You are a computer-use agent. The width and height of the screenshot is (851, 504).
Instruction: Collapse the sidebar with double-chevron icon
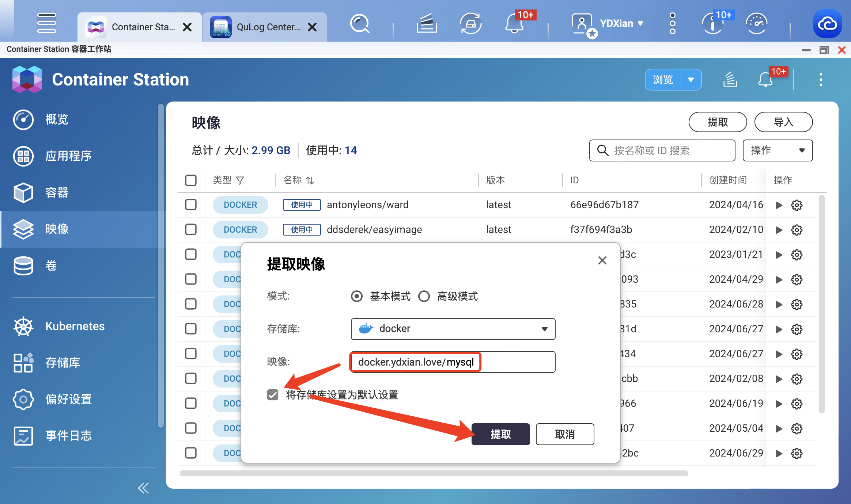click(x=143, y=488)
